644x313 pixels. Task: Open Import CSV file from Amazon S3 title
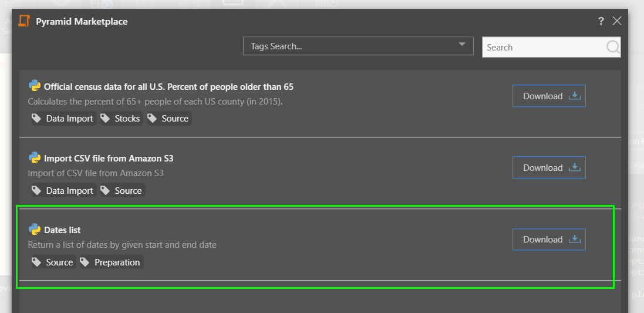coord(109,159)
